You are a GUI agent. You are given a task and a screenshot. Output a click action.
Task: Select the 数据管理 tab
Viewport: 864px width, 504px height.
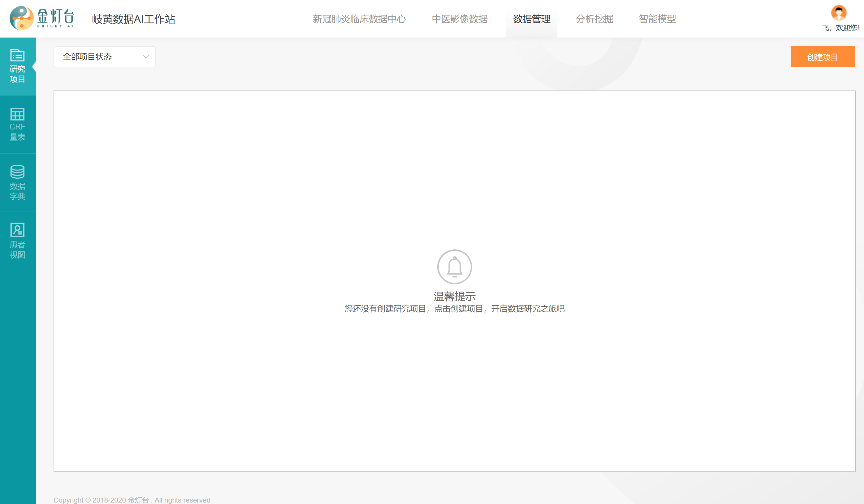click(532, 19)
